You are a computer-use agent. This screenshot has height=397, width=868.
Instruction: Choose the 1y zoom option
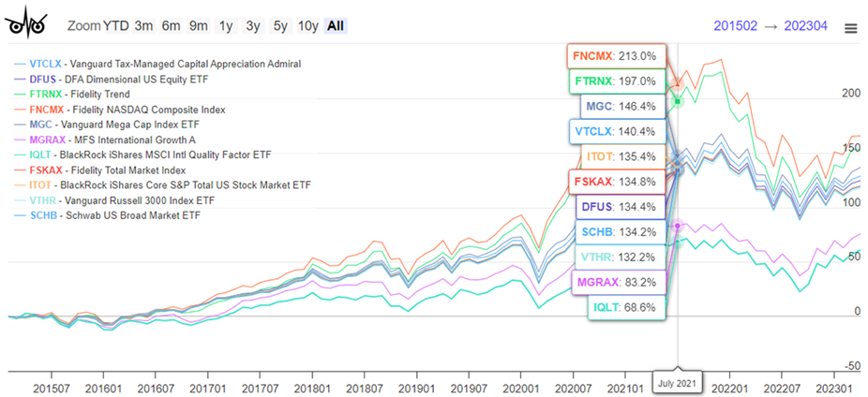(225, 26)
